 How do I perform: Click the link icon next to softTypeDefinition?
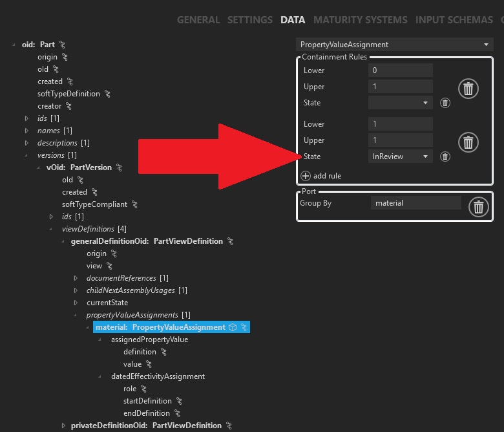tap(108, 94)
